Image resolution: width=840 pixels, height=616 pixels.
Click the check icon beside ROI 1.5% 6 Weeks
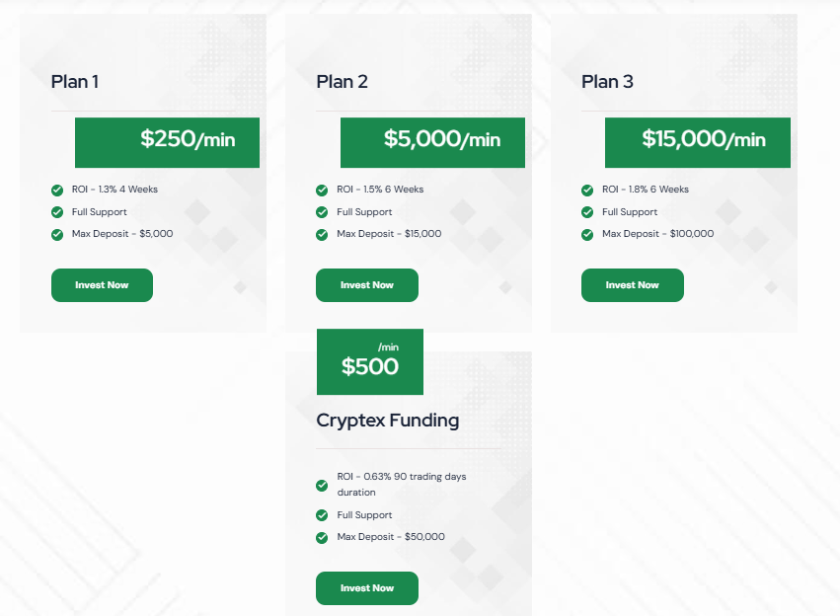tap(322, 191)
